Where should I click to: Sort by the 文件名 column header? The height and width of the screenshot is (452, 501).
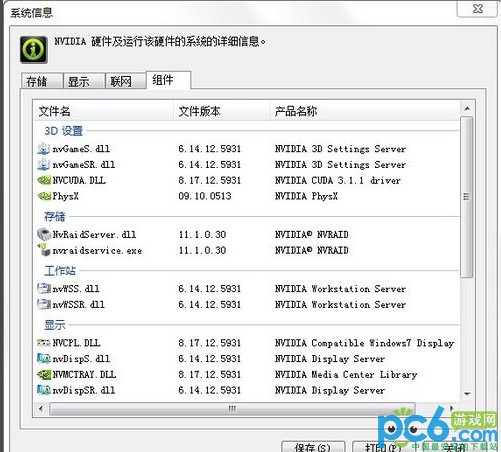coord(104,111)
